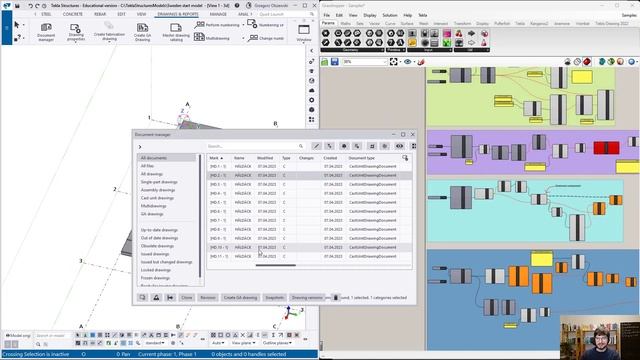The width and height of the screenshot is (640, 360).
Task: Open Grasshopper Display menu
Action: tap(370, 15)
